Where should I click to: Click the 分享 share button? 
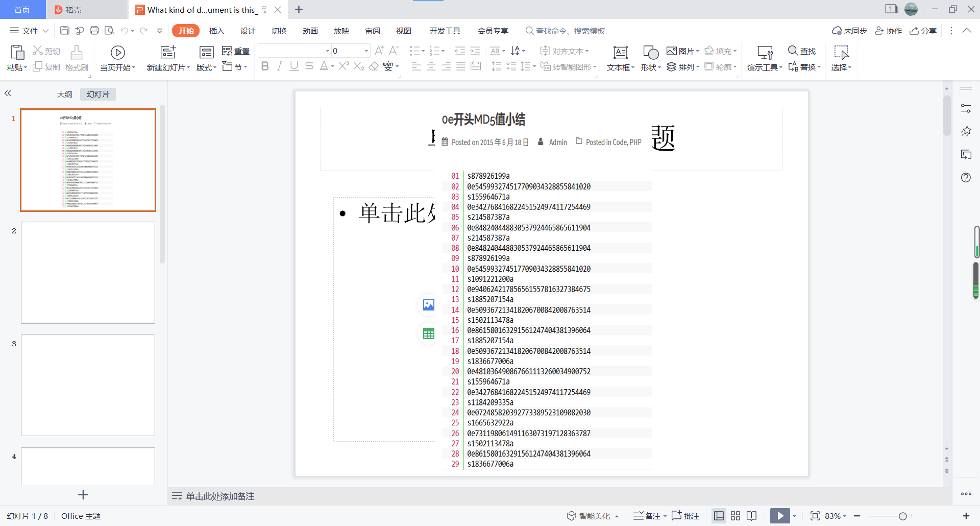(923, 31)
